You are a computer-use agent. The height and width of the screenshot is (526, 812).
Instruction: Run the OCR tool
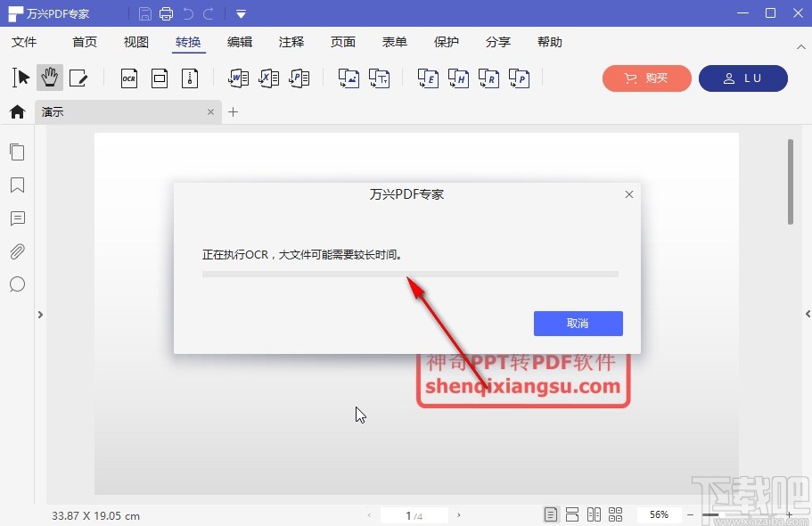128,78
